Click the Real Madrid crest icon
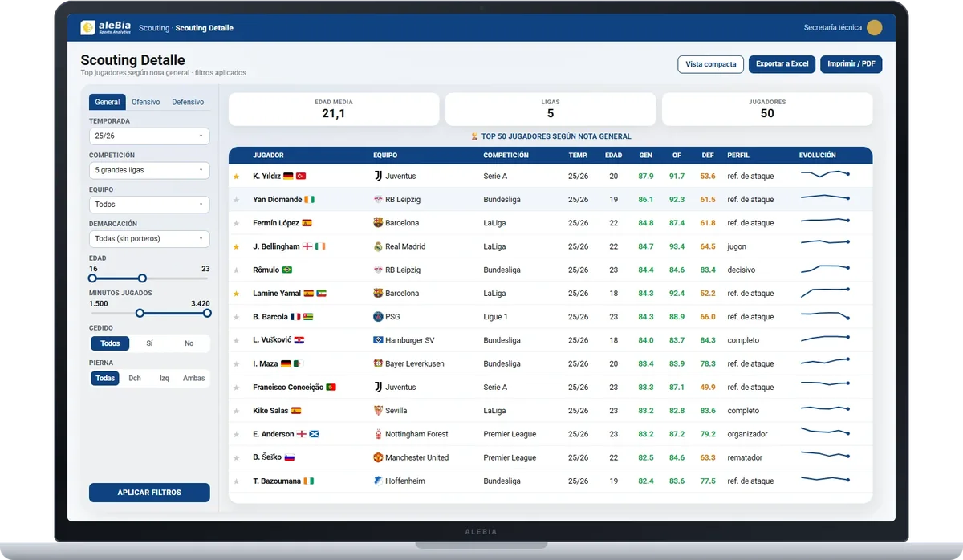This screenshot has height=560, width=963. 378,246
